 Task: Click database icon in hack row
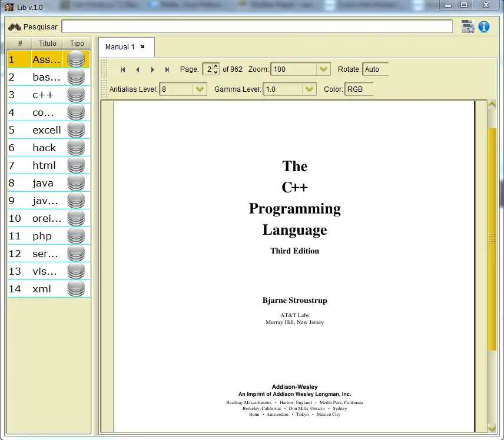[76, 148]
